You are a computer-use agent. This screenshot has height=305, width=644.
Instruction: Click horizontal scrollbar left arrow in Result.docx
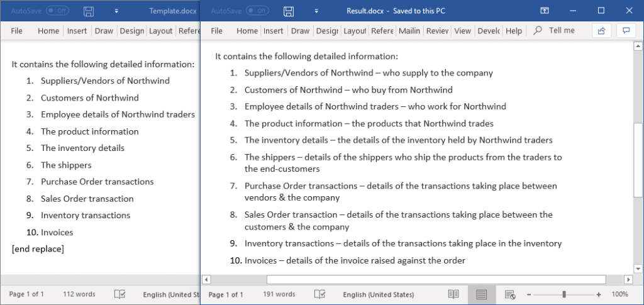point(206,280)
